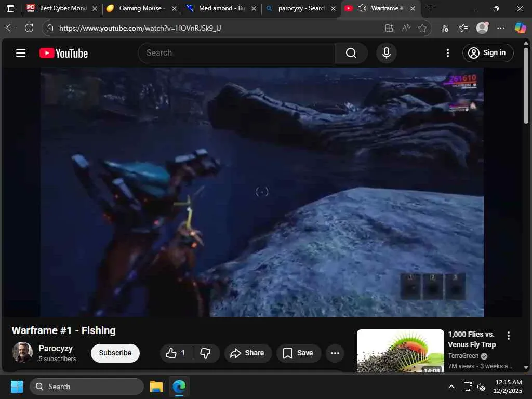Close the Best Cyber Monday tab
The height and width of the screenshot is (399, 532).
pos(95,8)
